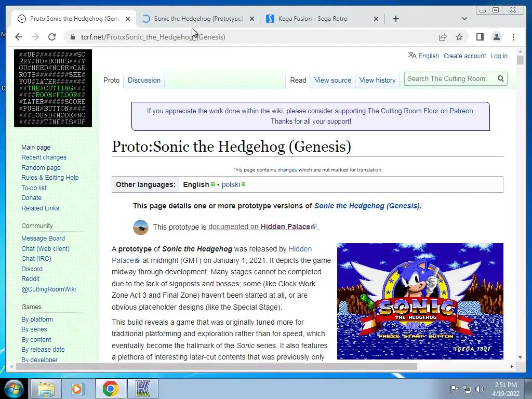Go to a Random page

click(41, 167)
